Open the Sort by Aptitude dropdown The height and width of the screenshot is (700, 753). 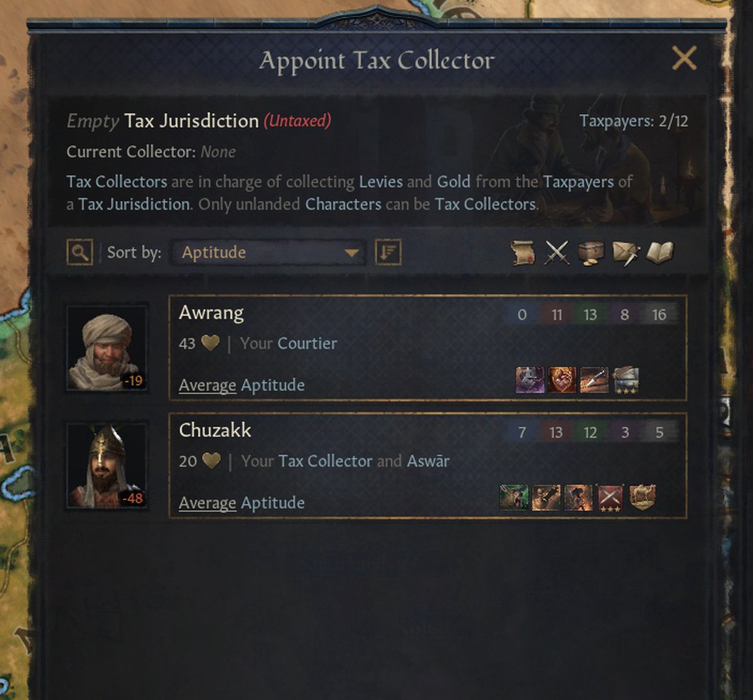[x=269, y=253]
